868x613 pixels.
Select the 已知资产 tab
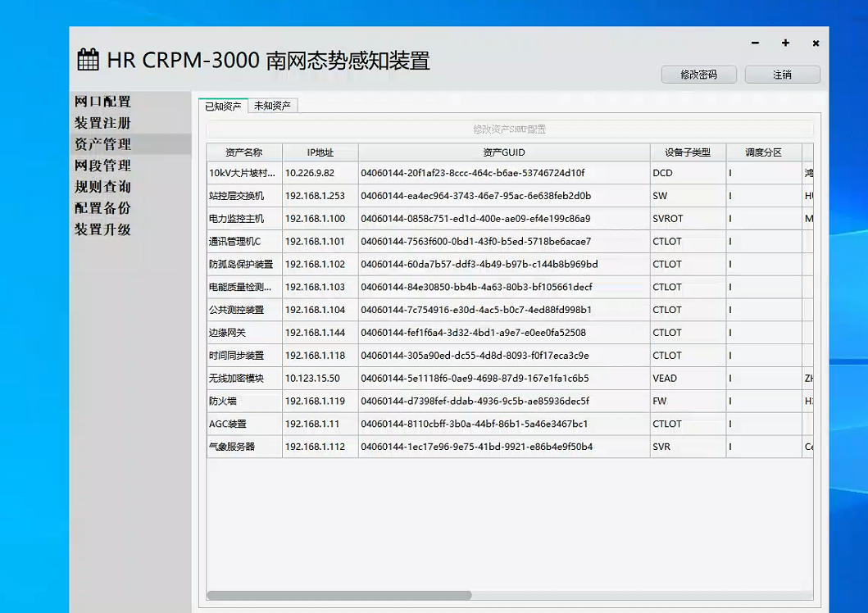(223, 106)
